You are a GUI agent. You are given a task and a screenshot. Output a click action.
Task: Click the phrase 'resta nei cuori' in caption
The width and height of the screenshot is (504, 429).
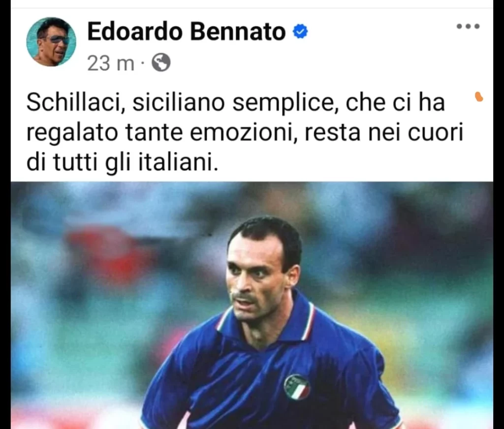383,133
